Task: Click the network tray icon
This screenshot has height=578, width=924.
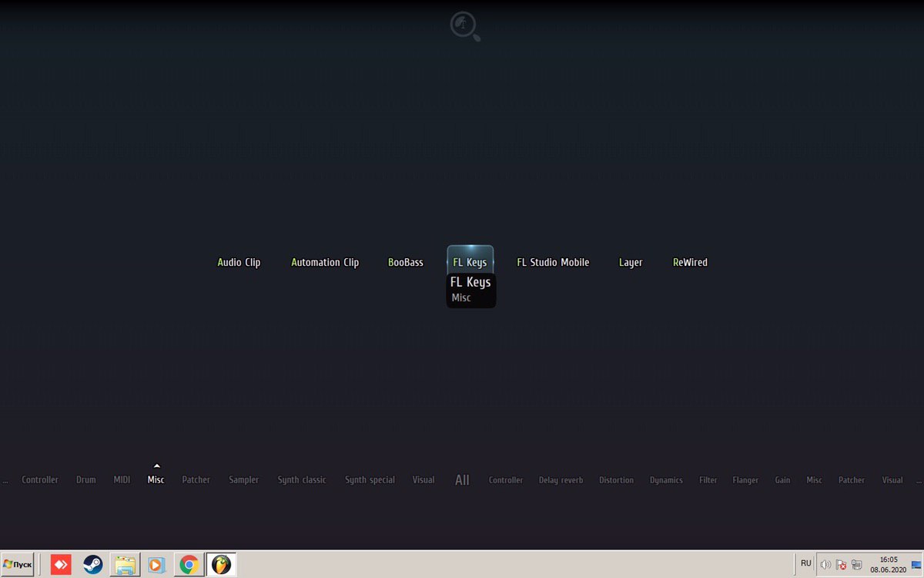Action: click(x=856, y=564)
